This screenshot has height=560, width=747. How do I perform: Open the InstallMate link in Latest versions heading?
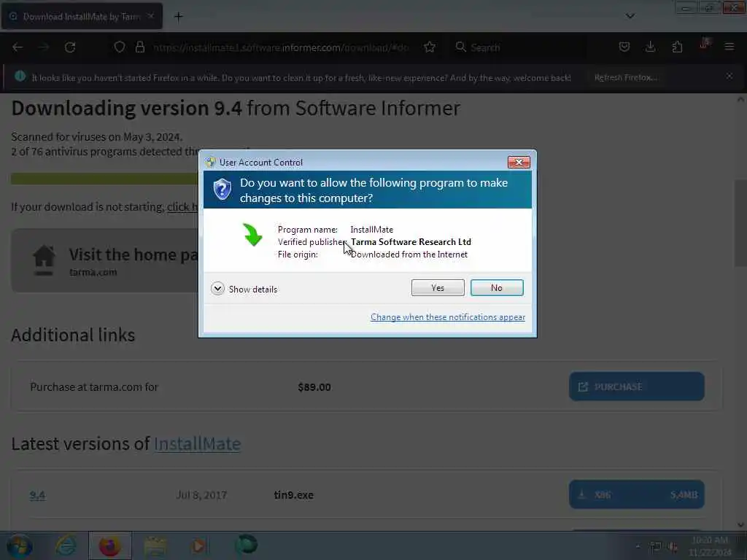(197, 444)
